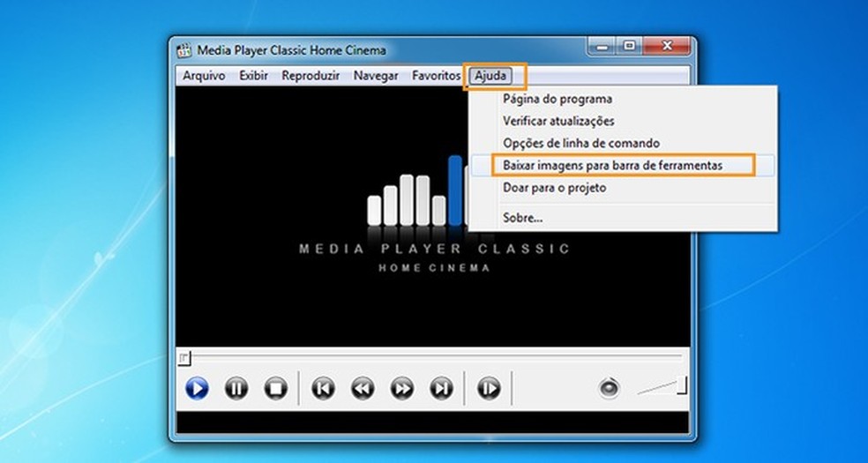
Task: Click the seek bar thumb
Action: click(x=184, y=358)
